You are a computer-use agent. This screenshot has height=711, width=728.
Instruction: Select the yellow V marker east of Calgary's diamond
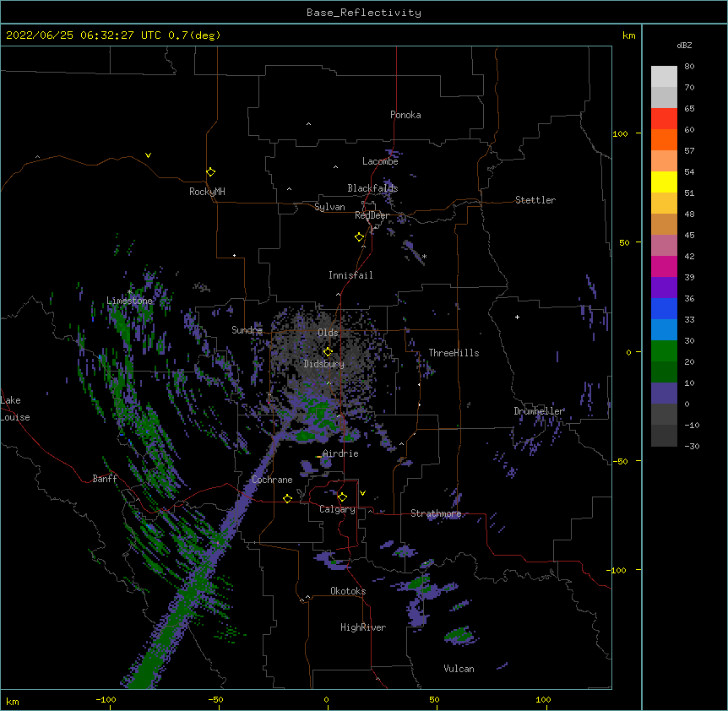coord(362,493)
